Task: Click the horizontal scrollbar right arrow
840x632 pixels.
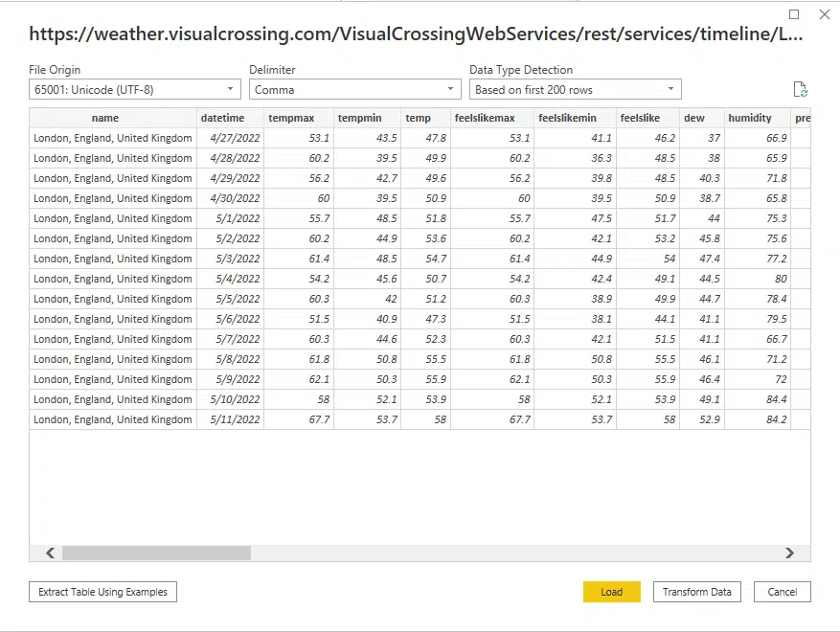Action: click(x=789, y=553)
